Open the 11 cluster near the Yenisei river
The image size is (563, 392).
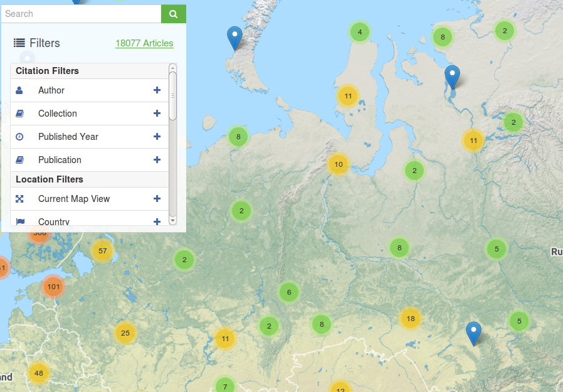(473, 140)
